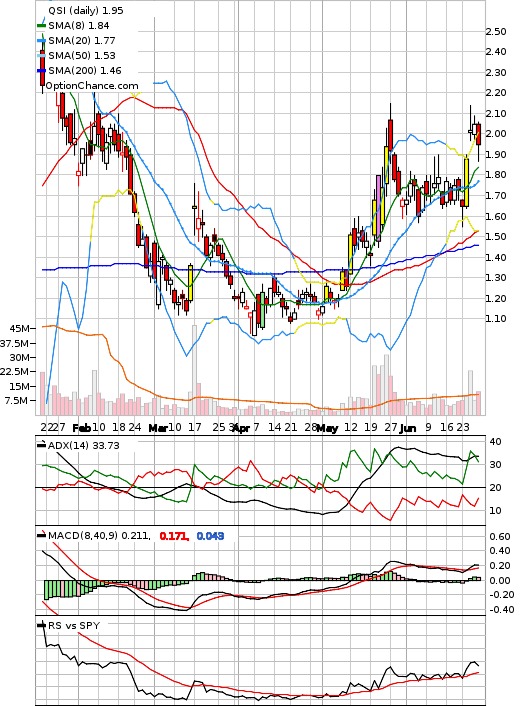
Task: Click the 1.90 price axis label
Action: [x=496, y=154]
